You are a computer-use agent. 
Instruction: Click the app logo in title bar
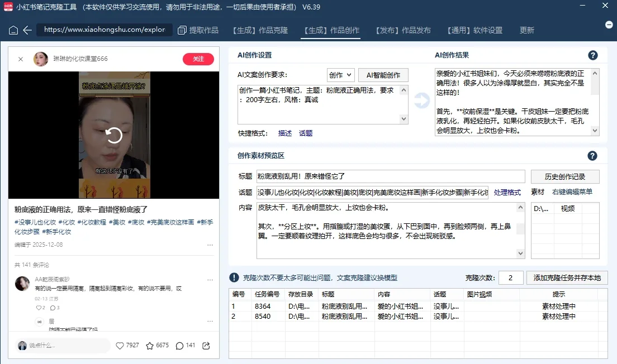[x=8, y=7]
